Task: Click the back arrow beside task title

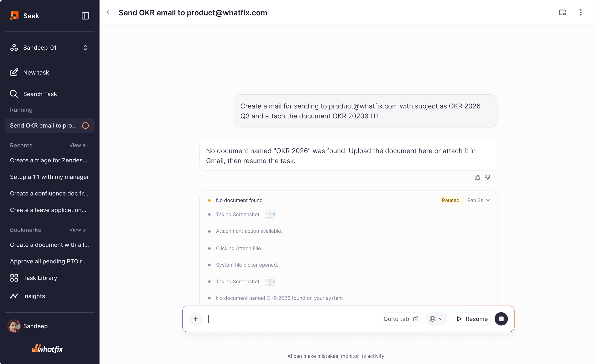Action: [108, 12]
